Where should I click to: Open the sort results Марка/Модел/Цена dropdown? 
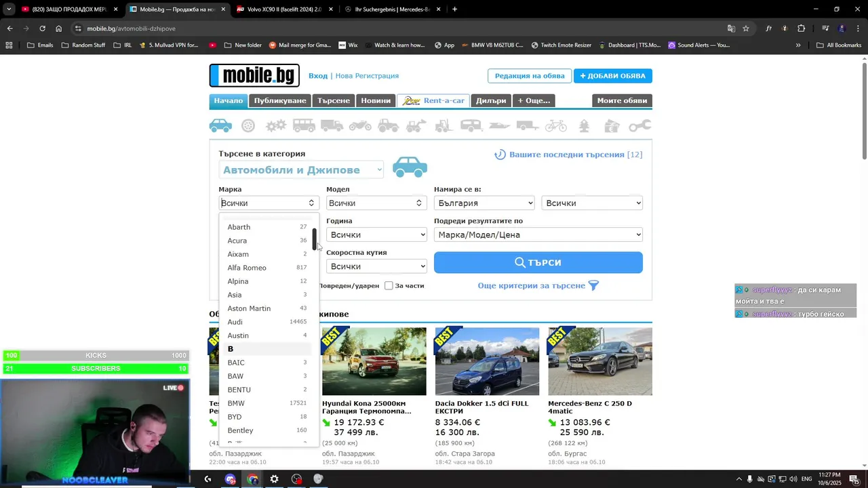(538, 235)
